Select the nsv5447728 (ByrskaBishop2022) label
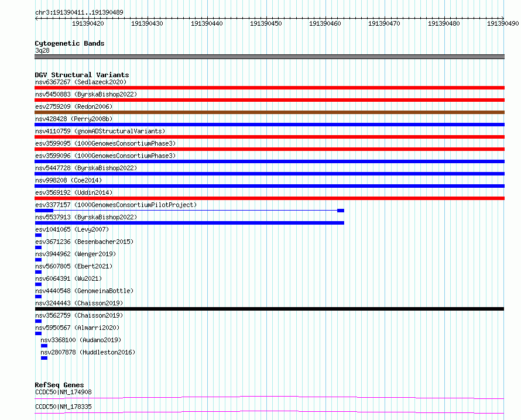The height and width of the screenshot is (420, 521). [x=86, y=168]
